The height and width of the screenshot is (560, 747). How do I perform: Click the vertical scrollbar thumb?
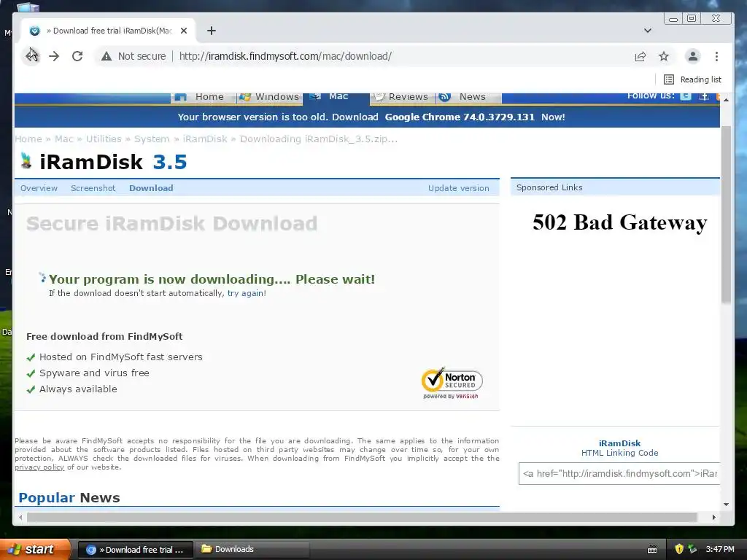(x=726, y=214)
